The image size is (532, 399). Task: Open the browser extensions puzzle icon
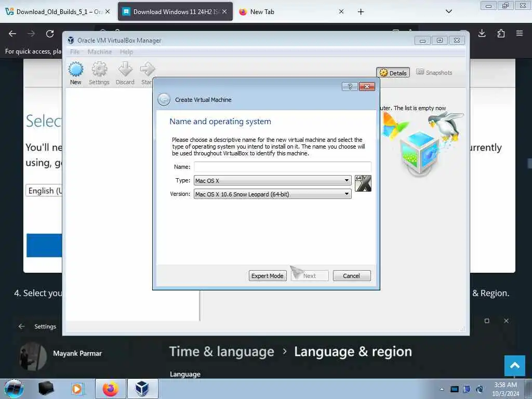[x=501, y=33]
